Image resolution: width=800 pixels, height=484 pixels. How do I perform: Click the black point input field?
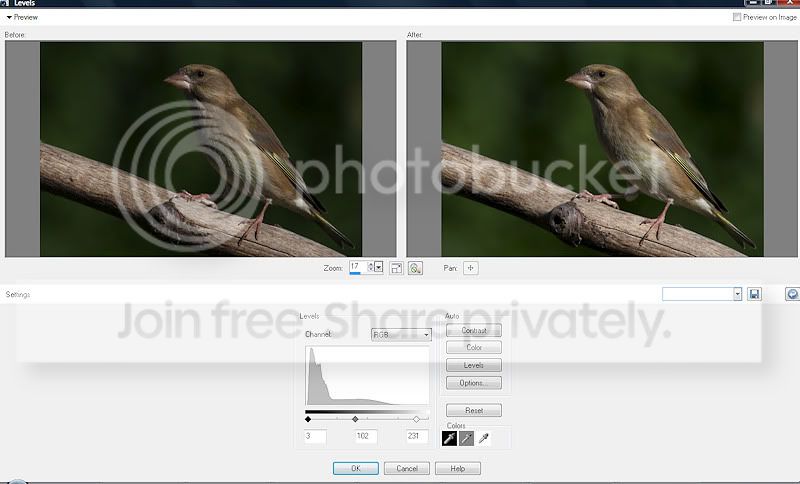(316, 436)
